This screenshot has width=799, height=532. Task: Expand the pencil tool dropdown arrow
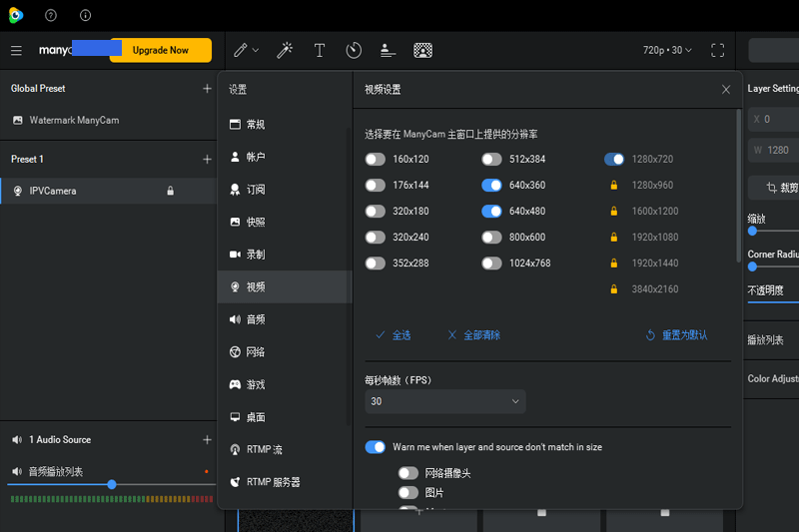pos(256,50)
